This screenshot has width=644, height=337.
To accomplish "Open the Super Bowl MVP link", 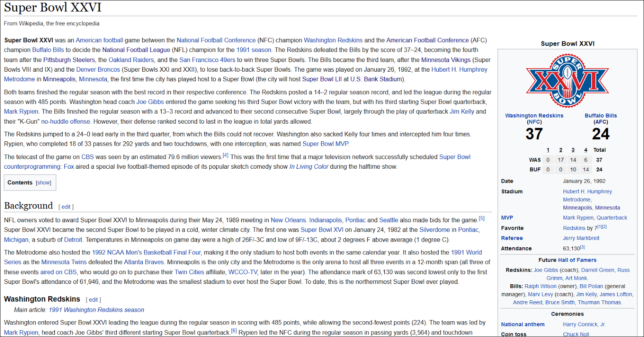I will [x=326, y=144].
